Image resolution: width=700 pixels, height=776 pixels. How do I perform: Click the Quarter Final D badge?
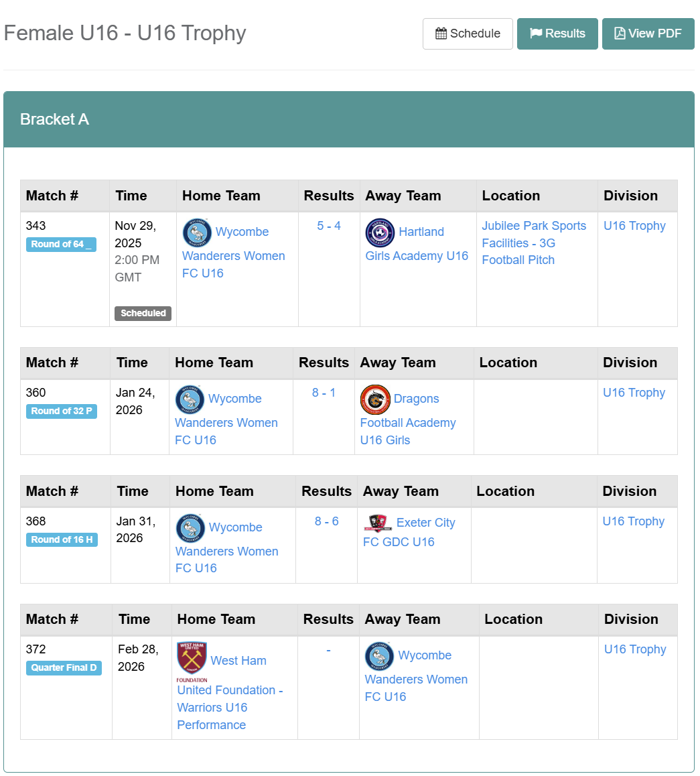click(x=64, y=668)
